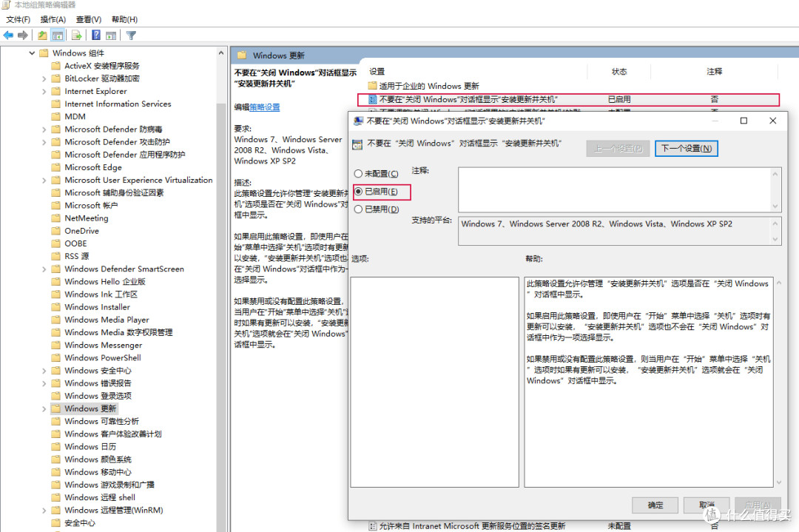Click inside the 注释 comment text box
Screen dimensions: 799x532
(614, 189)
